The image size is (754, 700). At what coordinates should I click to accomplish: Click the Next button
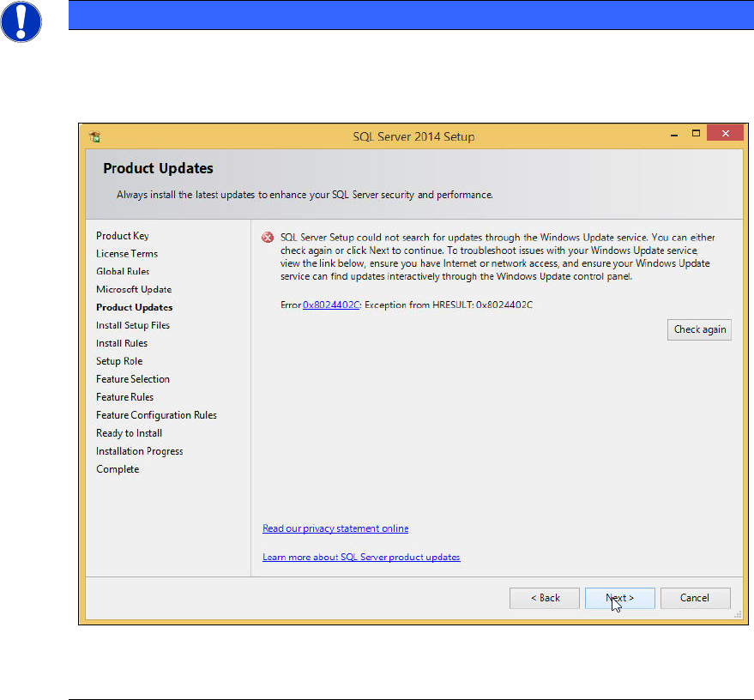[619, 598]
